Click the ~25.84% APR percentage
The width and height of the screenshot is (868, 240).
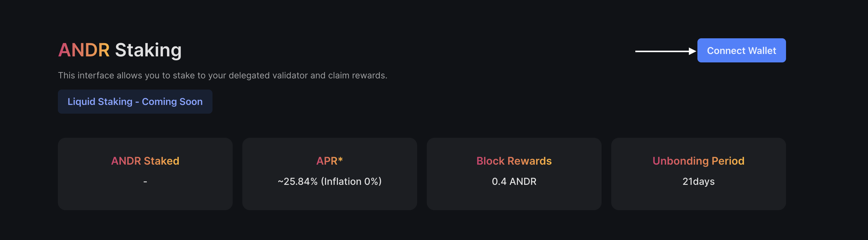pos(297,181)
